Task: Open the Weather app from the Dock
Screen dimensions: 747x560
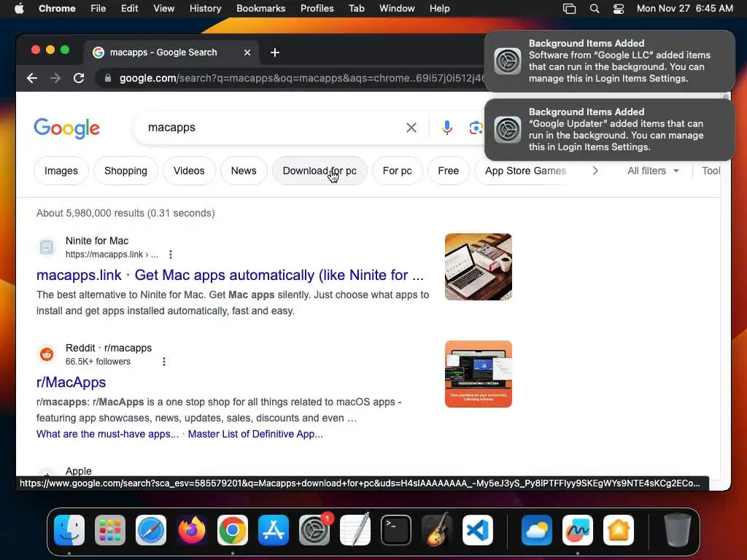Action: (537, 530)
